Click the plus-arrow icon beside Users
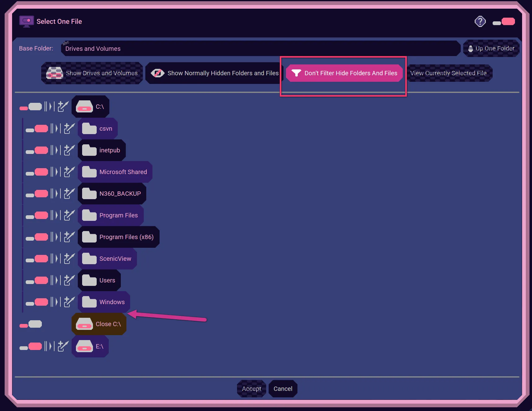Viewport: 532px width, 411px height. click(69, 280)
